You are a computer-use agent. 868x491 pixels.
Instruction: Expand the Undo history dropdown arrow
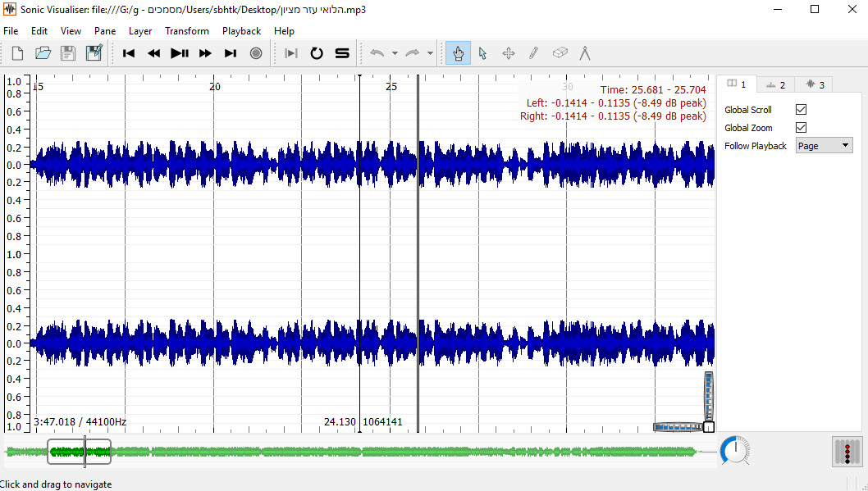pos(395,53)
